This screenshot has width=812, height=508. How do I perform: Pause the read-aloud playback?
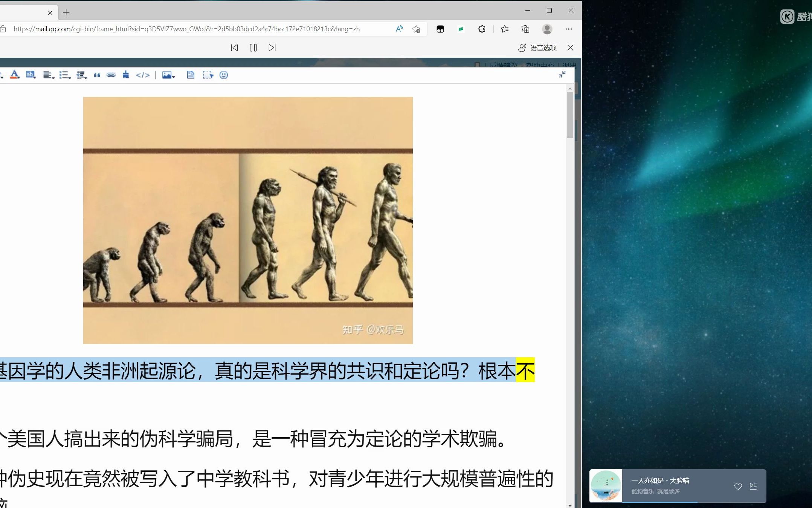tap(253, 48)
